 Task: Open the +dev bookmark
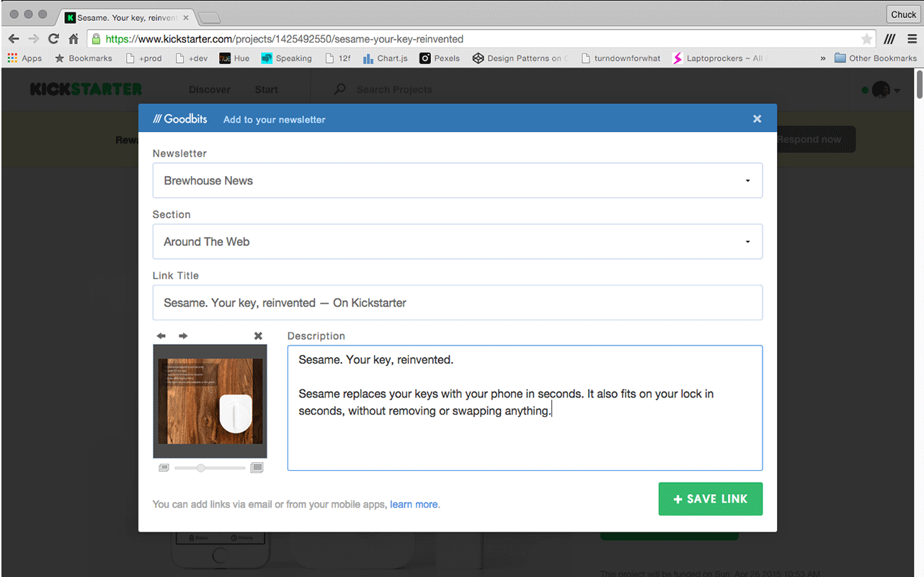click(x=192, y=58)
